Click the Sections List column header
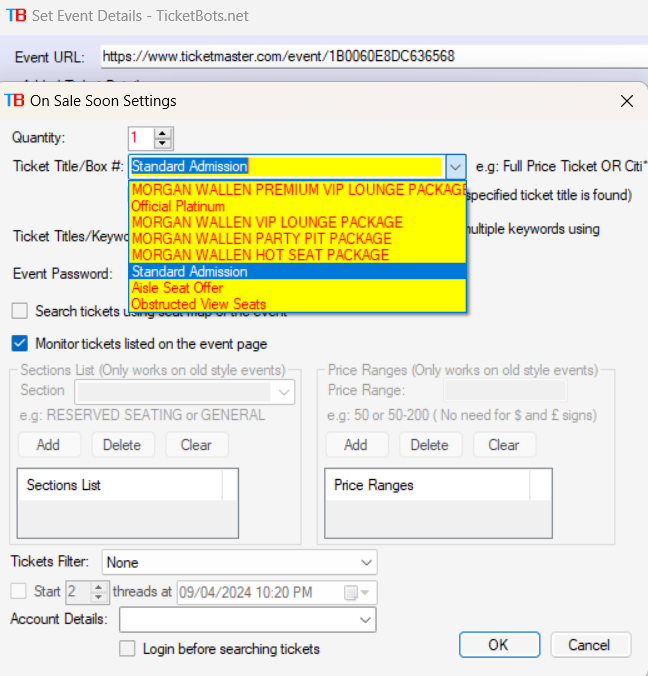648x676 pixels. (120, 485)
